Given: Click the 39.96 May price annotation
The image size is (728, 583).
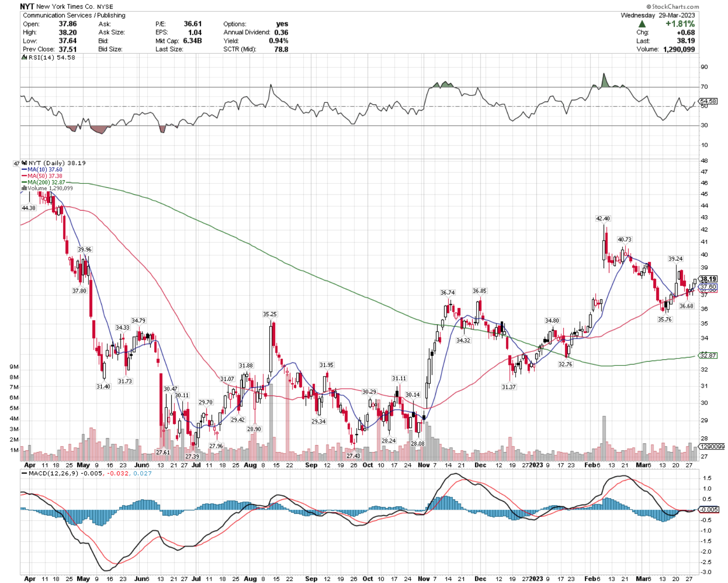Looking at the screenshot, I should coord(85,249).
